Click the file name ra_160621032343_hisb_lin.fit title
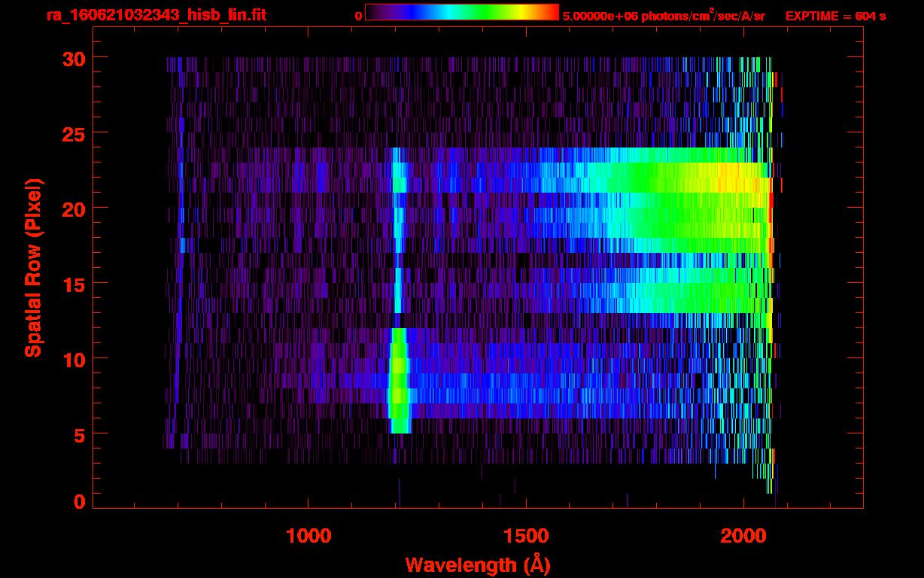Image resolution: width=924 pixels, height=578 pixels. (156, 15)
